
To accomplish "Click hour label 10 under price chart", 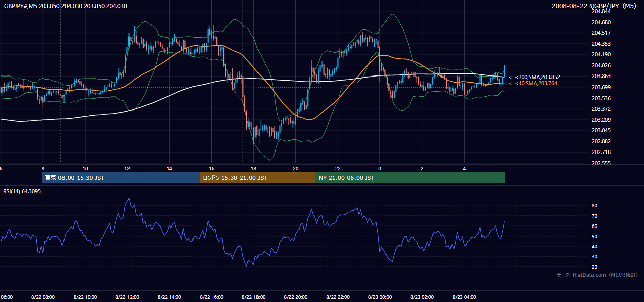I will (86, 169).
